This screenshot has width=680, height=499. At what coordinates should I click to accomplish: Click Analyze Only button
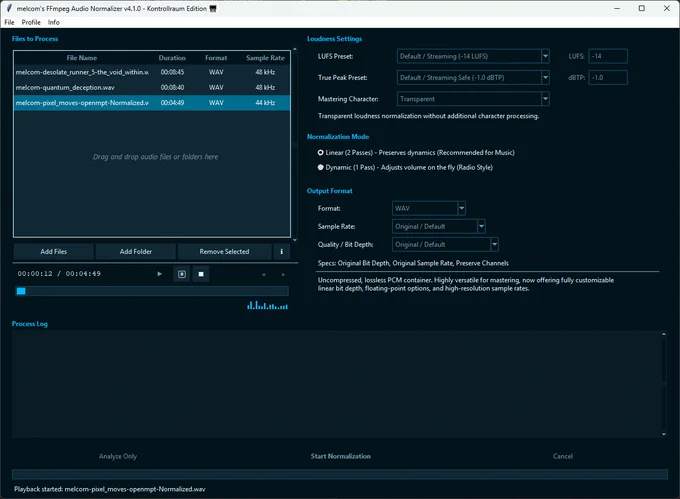coord(118,456)
